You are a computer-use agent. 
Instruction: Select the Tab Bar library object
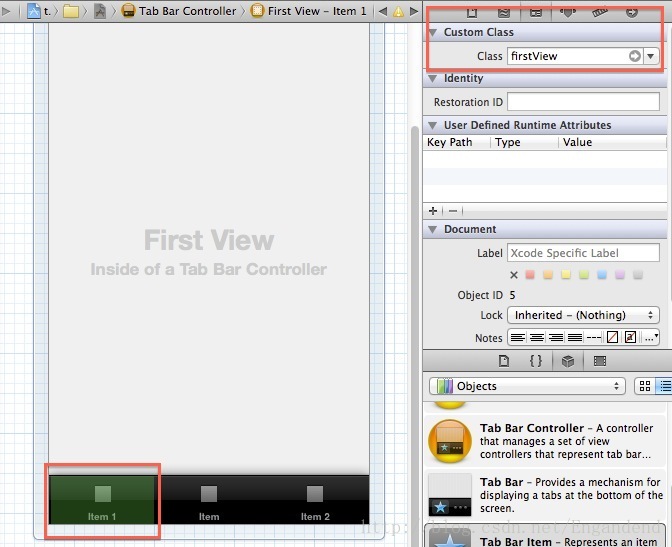[545, 495]
